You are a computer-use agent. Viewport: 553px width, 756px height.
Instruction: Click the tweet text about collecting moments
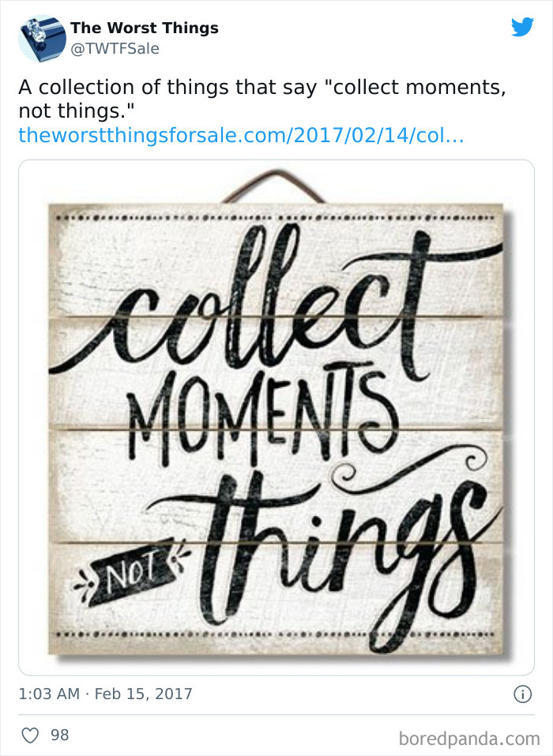[261, 98]
